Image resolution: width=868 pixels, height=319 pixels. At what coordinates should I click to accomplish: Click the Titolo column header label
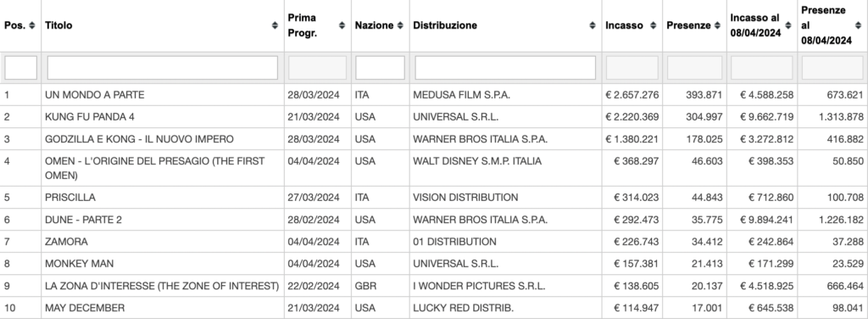click(x=58, y=25)
